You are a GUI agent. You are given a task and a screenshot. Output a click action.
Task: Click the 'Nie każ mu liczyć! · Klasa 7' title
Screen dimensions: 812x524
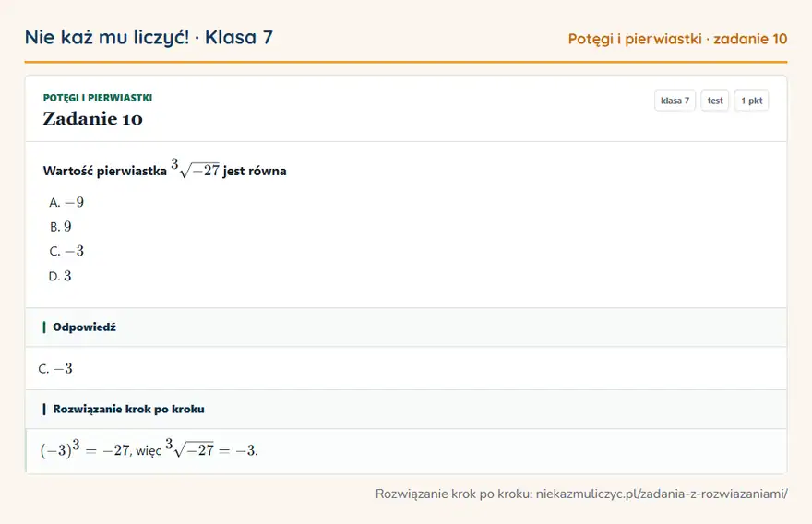point(149,37)
